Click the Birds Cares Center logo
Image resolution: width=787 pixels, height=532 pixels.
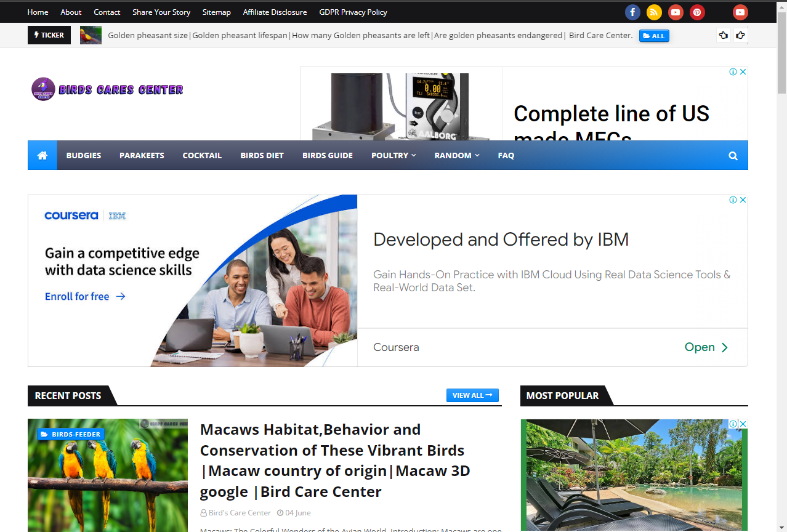point(107,89)
